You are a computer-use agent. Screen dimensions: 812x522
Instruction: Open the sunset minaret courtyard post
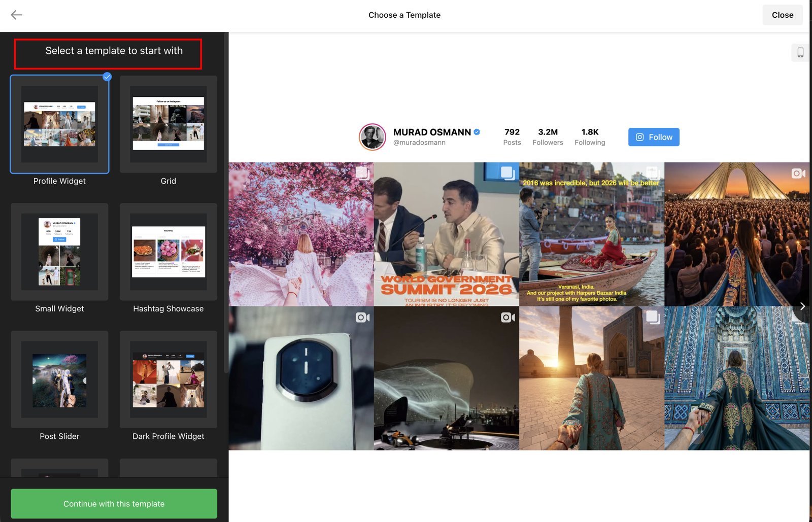click(591, 378)
